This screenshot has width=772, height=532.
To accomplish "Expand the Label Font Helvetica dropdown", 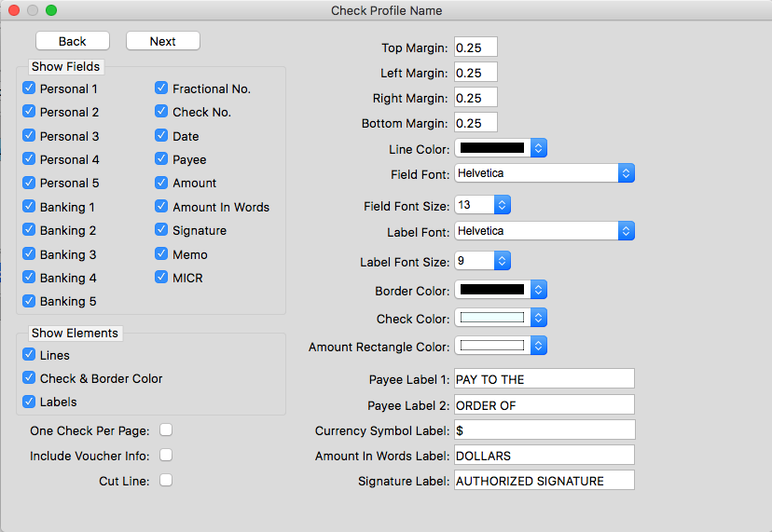I will 545,231.
